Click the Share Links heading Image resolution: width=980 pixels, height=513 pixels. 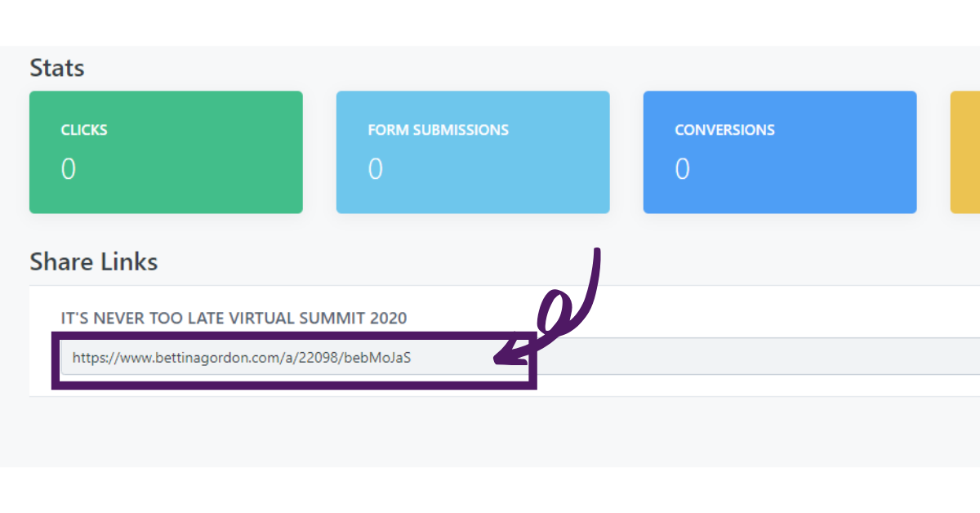[x=94, y=262]
